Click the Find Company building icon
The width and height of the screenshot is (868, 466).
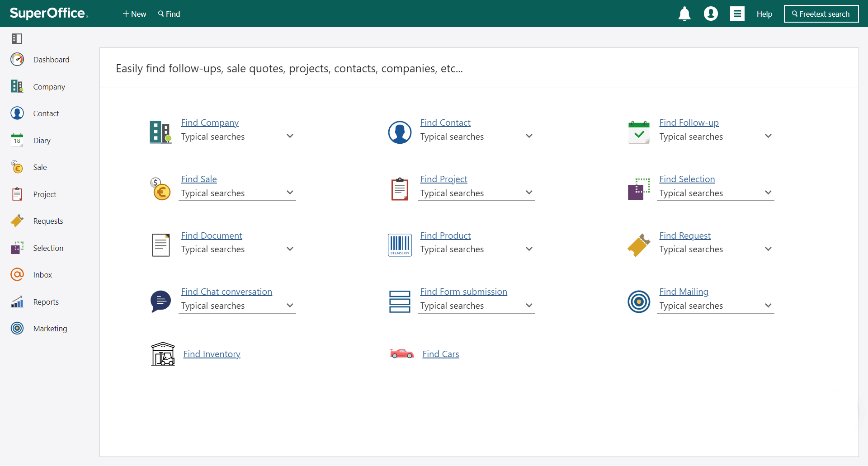pyautogui.click(x=160, y=132)
